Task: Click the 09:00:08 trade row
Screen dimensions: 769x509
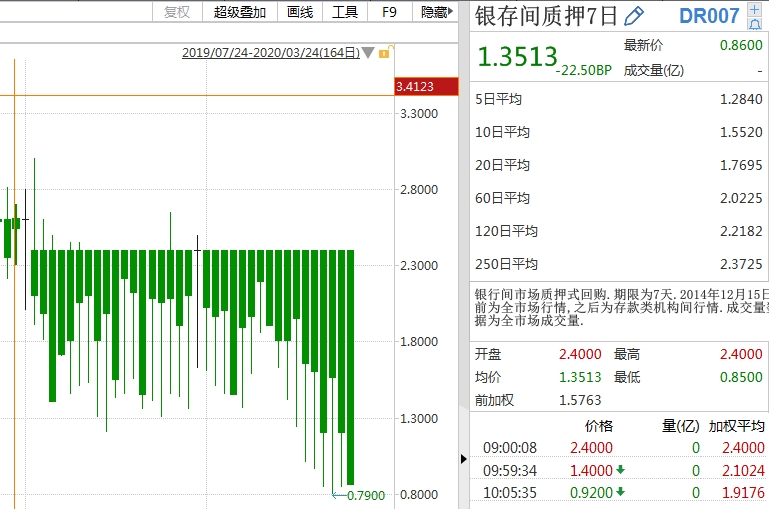Action: click(619, 448)
